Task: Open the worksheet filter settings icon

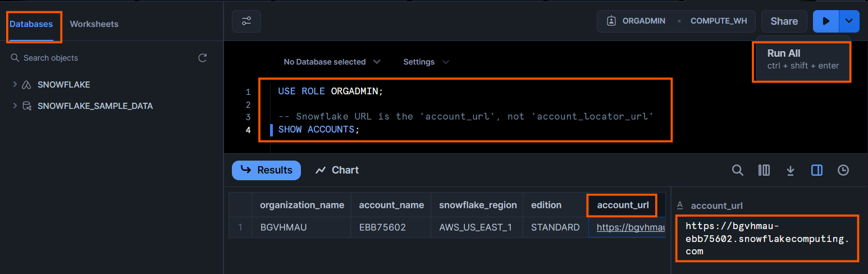Action: click(246, 21)
